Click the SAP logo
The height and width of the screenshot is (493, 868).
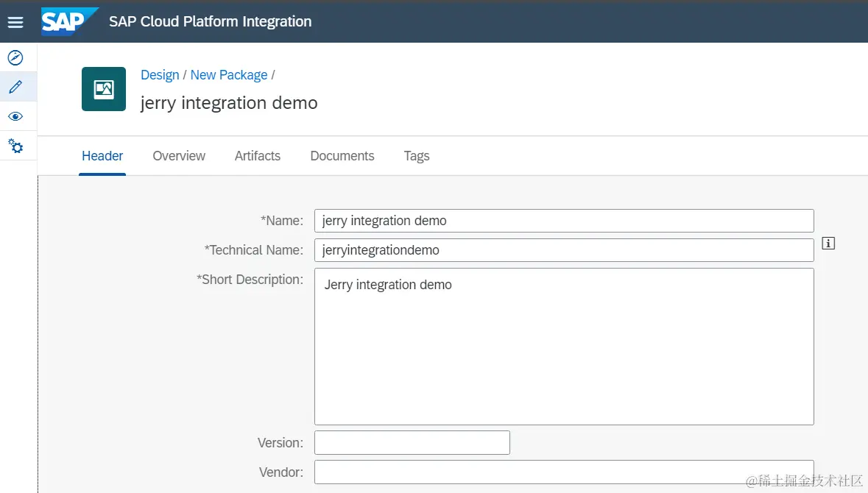pos(69,21)
